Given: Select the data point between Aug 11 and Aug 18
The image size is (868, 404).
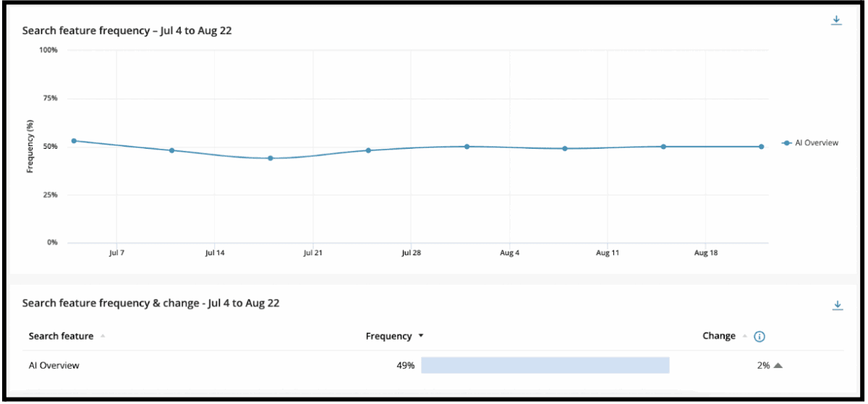Looking at the screenshot, I should click(x=663, y=147).
